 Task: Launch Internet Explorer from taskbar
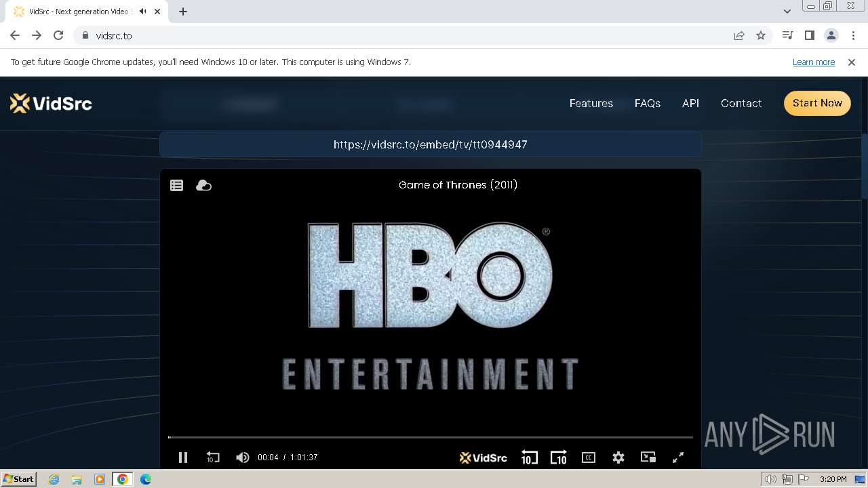(x=54, y=479)
